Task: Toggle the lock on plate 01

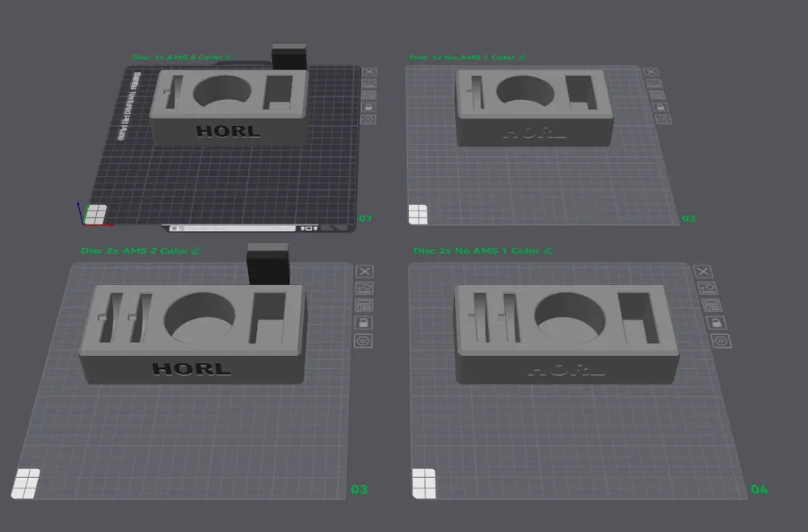Action: click(368, 107)
